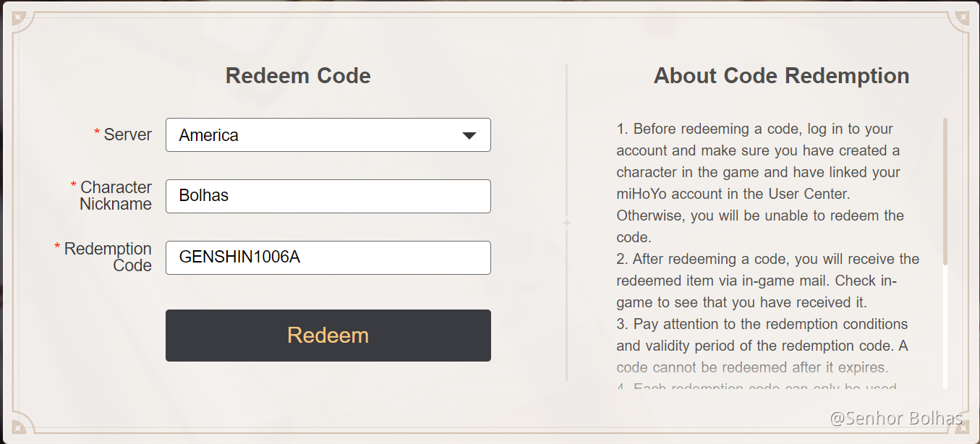Viewport: 980px width, 444px height.
Task: Click the bottom-right decorative corner ornament
Action: point(964,428)
